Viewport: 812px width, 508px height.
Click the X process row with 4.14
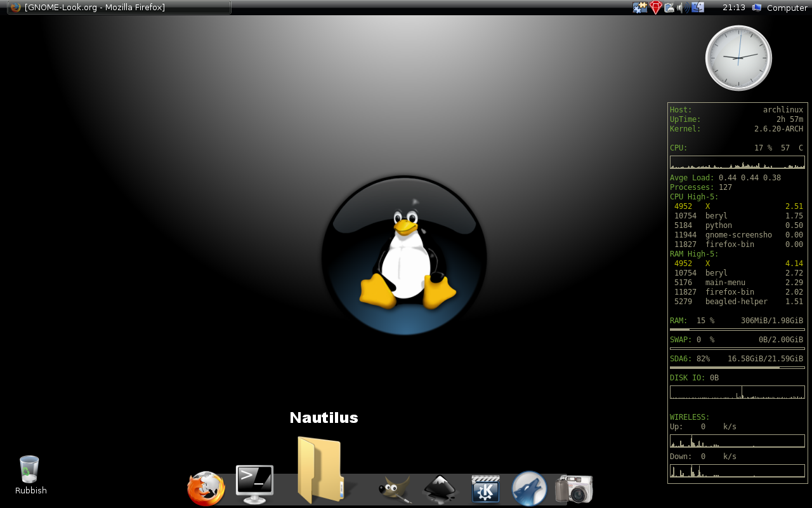pyautogui.click(x=738, y=264)
